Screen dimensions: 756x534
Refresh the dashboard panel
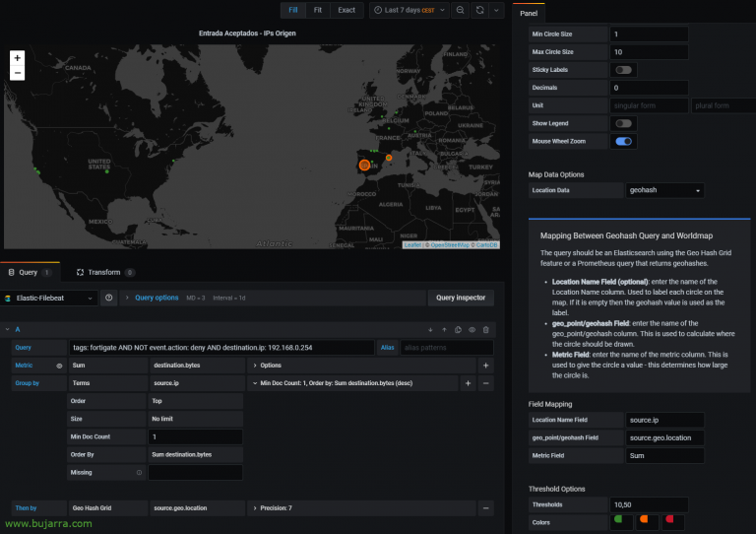(479, 10)
